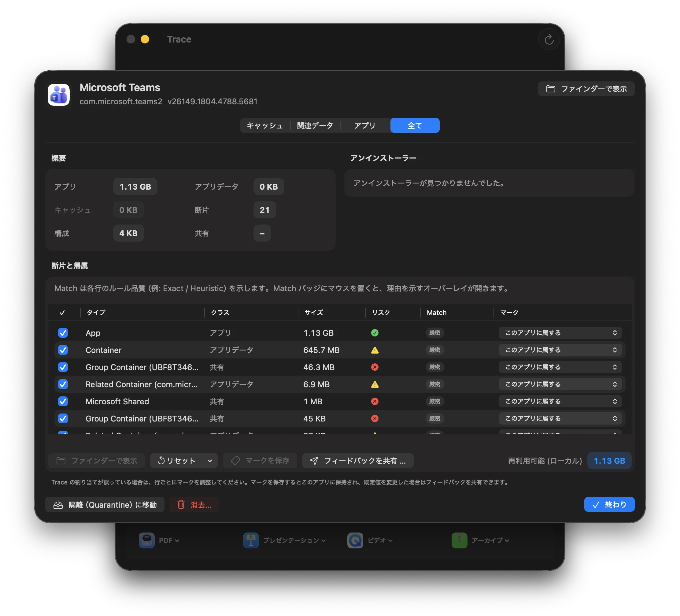This screenshot has height=616, width=680.
Task: Switch to the キャッシュ tab
Action: [x=265, y=125]
